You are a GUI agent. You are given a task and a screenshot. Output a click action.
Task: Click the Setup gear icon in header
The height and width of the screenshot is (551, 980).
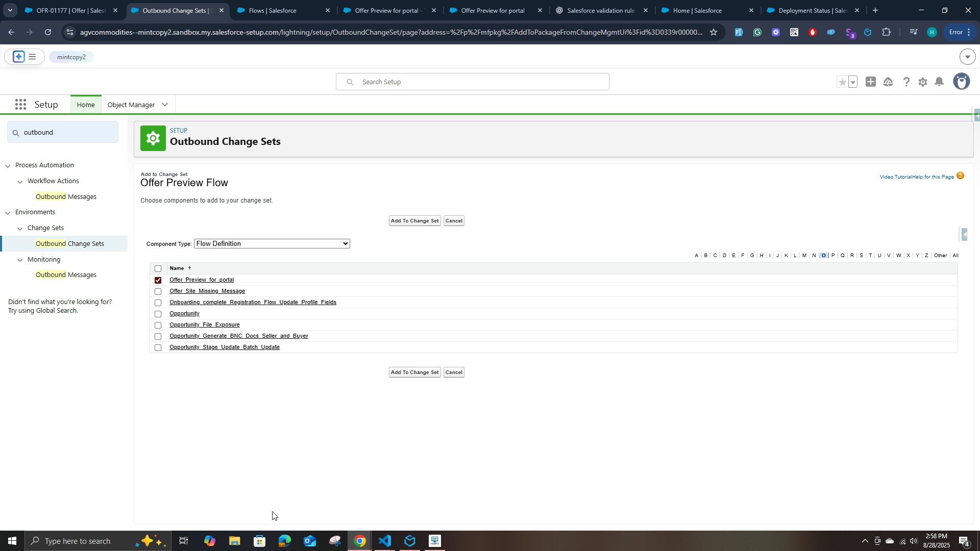[x=922, y=82]
